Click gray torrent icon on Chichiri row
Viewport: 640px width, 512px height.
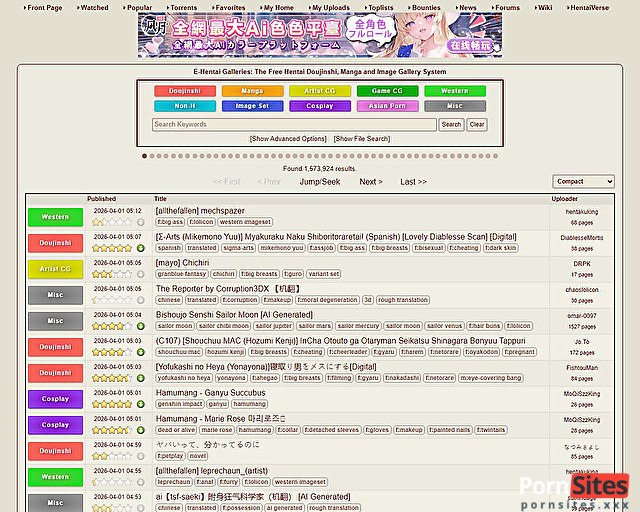point(141,274)
